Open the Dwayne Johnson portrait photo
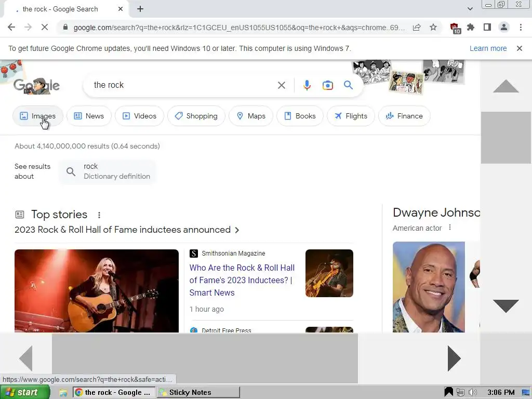Viewport: 532px width, 399px height. pyautogui.click(x=429, y=287)
